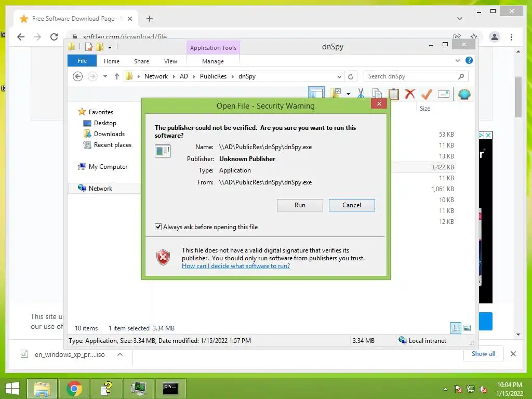Click the Copy documents icon
The image size is (532, 399).
377,94
